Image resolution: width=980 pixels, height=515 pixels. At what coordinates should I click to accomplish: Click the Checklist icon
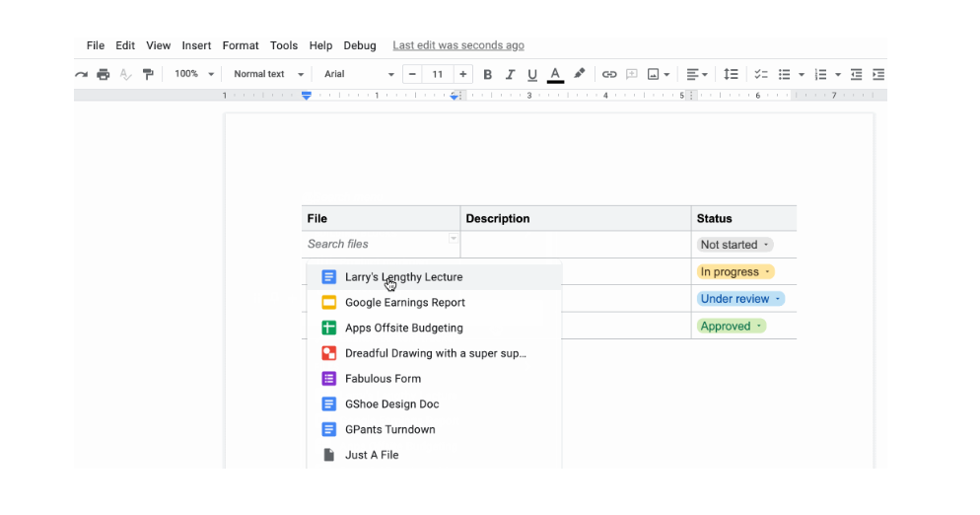[761, 74]
